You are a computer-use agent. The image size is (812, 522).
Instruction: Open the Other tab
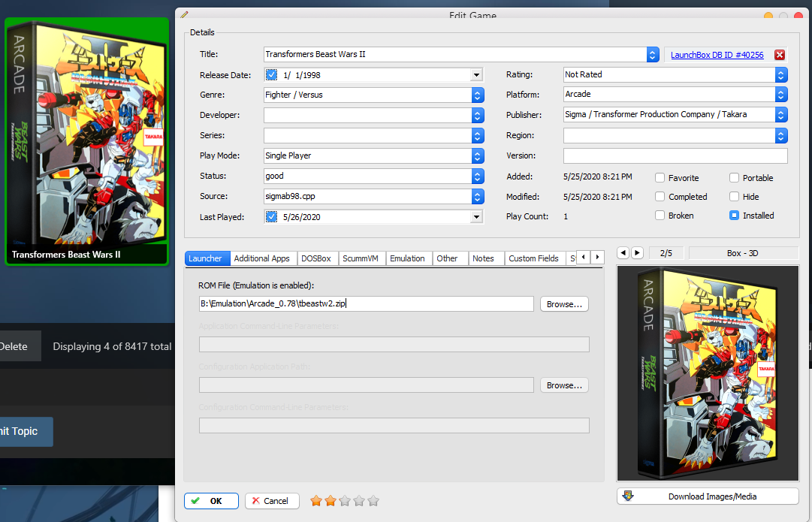coord(450,258)
